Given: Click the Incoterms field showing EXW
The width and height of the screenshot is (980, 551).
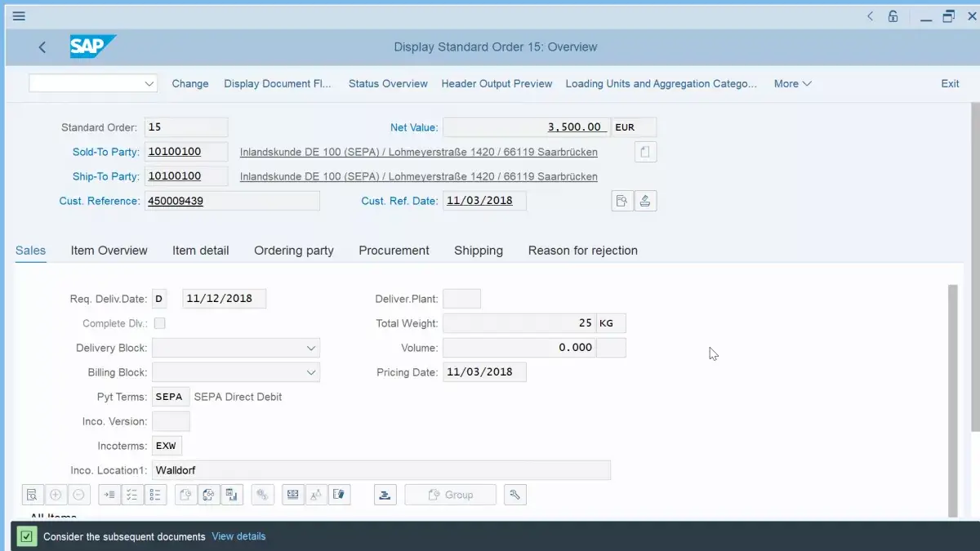Looking at the screenshot, I should click(167, 446).
